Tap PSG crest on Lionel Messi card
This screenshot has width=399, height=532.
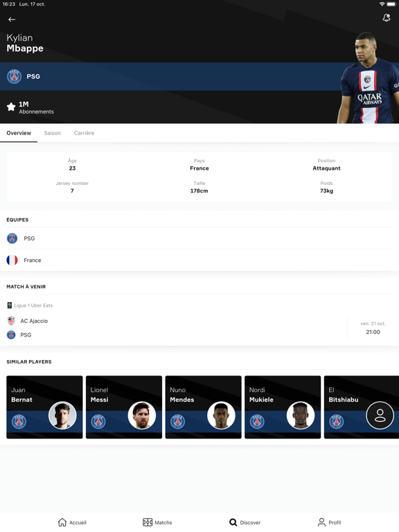(98, 421)
